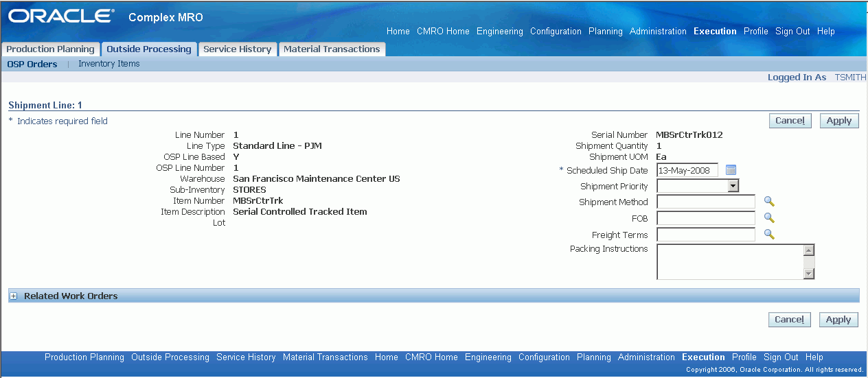Click Help in the footer links

click(814, 357)
